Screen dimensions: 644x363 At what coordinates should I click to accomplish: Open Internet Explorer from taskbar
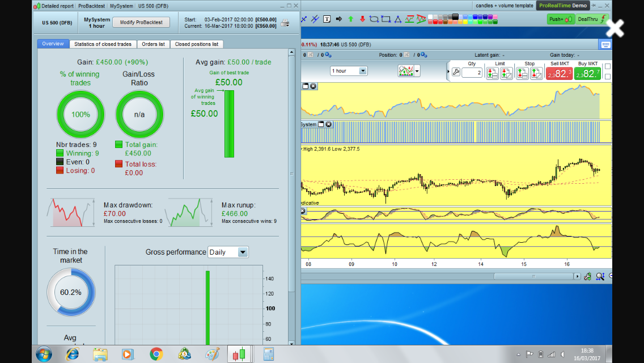click(x=73, y=354)
